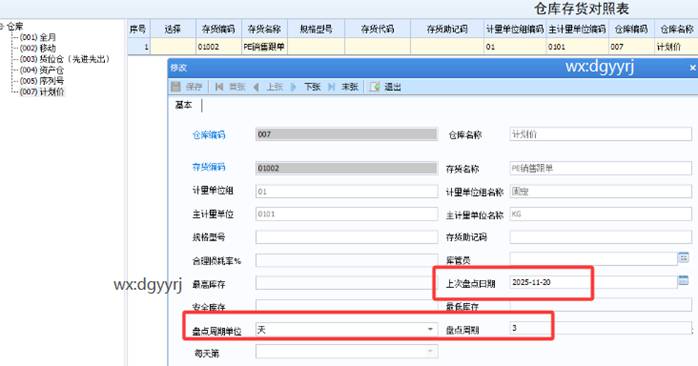This screenshot has height=366, width=698.
Task: Open the 每天第 dropdown arrow
Action: (x=430, y=352)
